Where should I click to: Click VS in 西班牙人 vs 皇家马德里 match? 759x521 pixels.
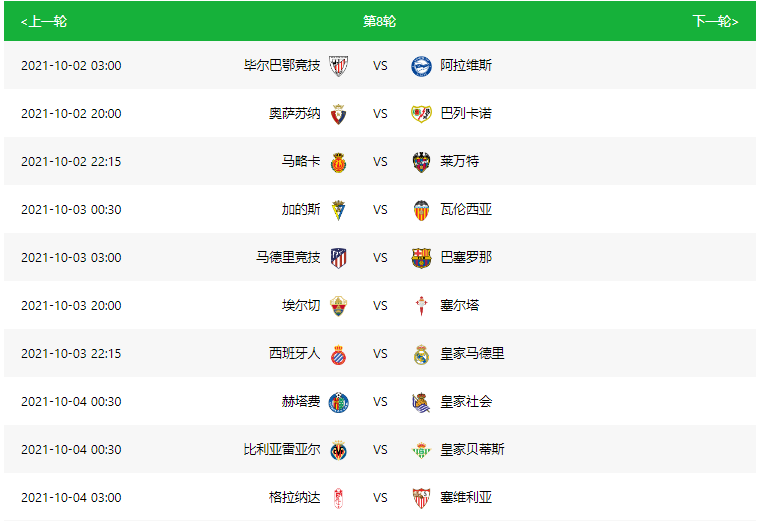tap(380, 354)
